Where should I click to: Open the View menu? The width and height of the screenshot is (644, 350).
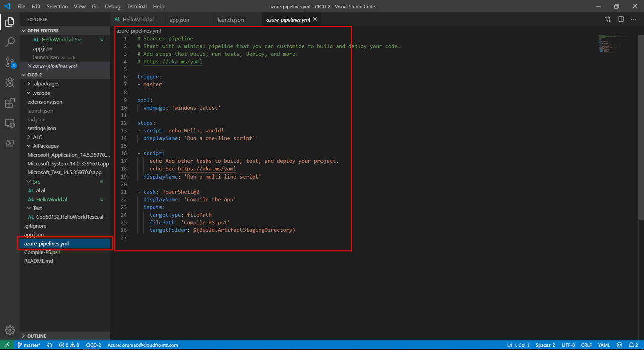pyautogui.click(x=79, y=6)
